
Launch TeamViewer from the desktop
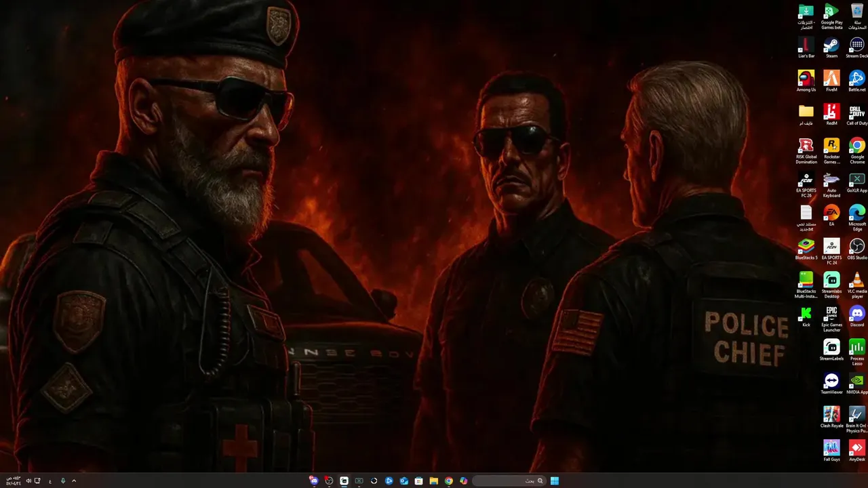coord(831,384)
